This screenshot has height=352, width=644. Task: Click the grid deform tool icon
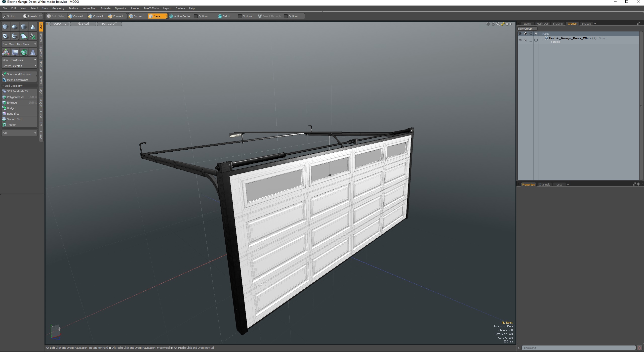pyautogui.click(x=15, y=52)
